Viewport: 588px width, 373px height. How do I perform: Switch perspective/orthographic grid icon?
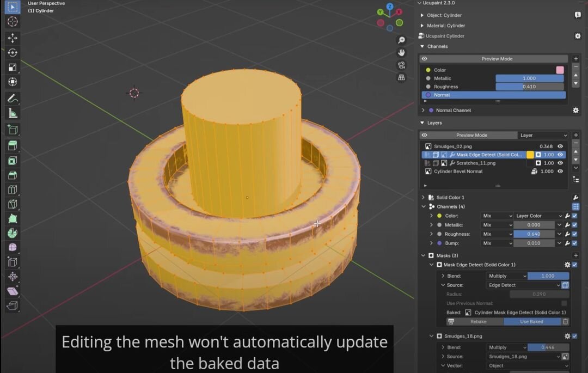point(401,78)
